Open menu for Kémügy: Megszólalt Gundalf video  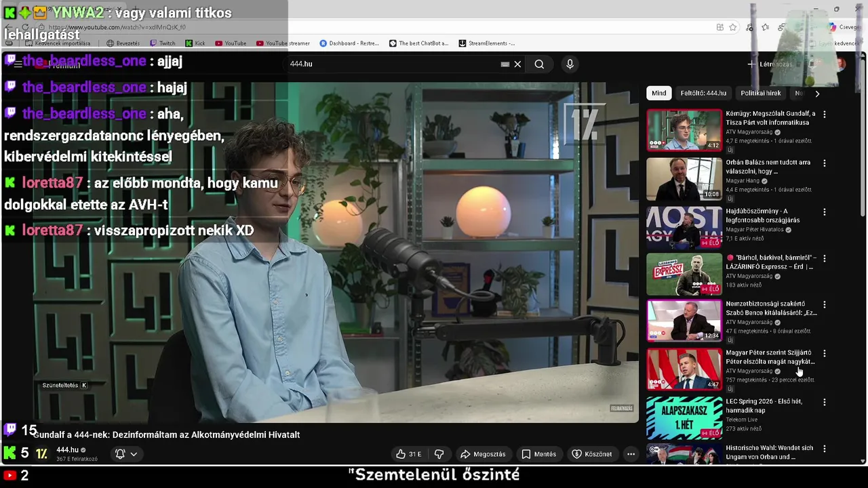825,115
